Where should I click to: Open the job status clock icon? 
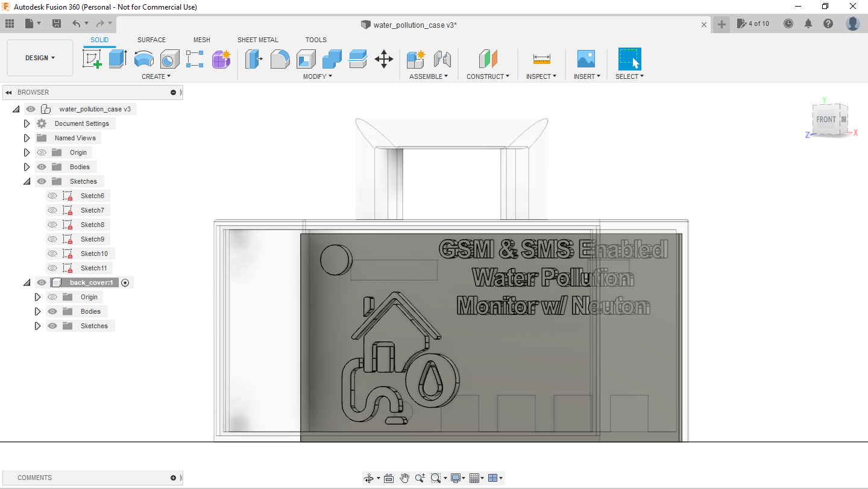coord(788,23)
